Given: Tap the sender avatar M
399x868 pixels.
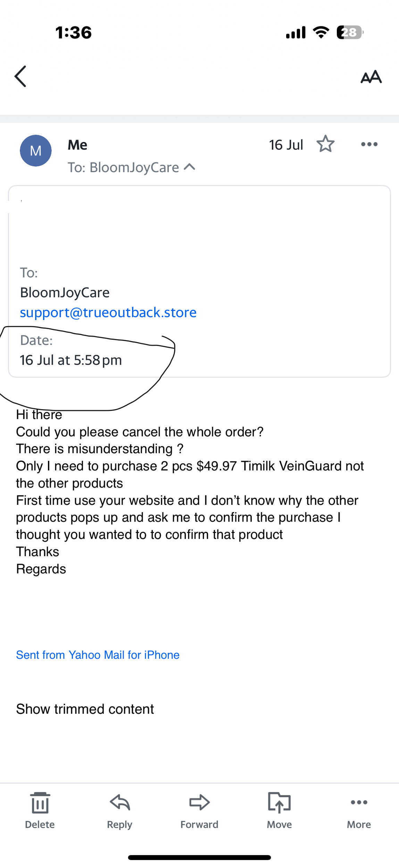Looking at the screenshot, I should point(36,151).
